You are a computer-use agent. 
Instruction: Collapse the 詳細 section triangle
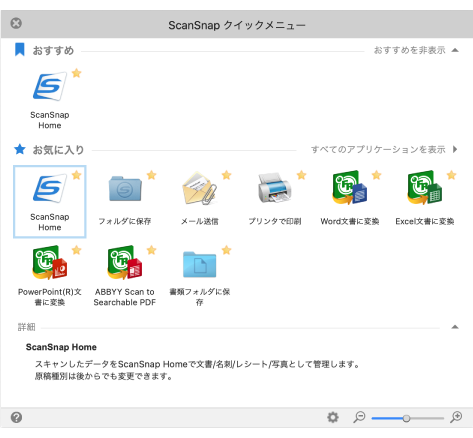coord(455,327)
